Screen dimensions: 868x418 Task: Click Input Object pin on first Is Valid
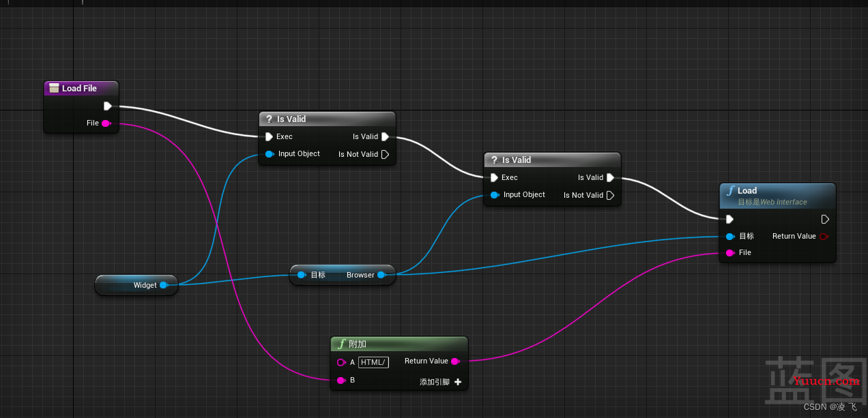coord(270,154)
